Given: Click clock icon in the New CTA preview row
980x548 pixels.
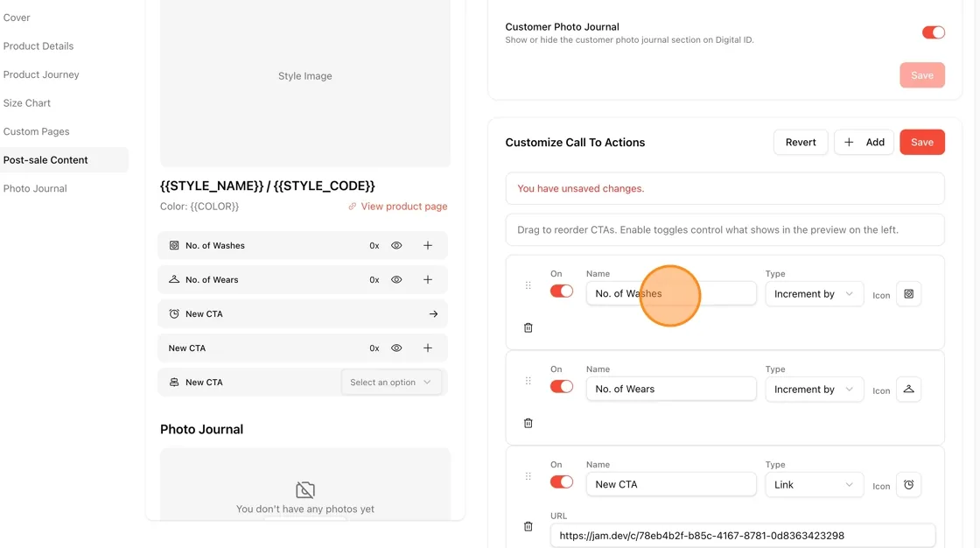Looking at the screenshot, I should point(174,314).
